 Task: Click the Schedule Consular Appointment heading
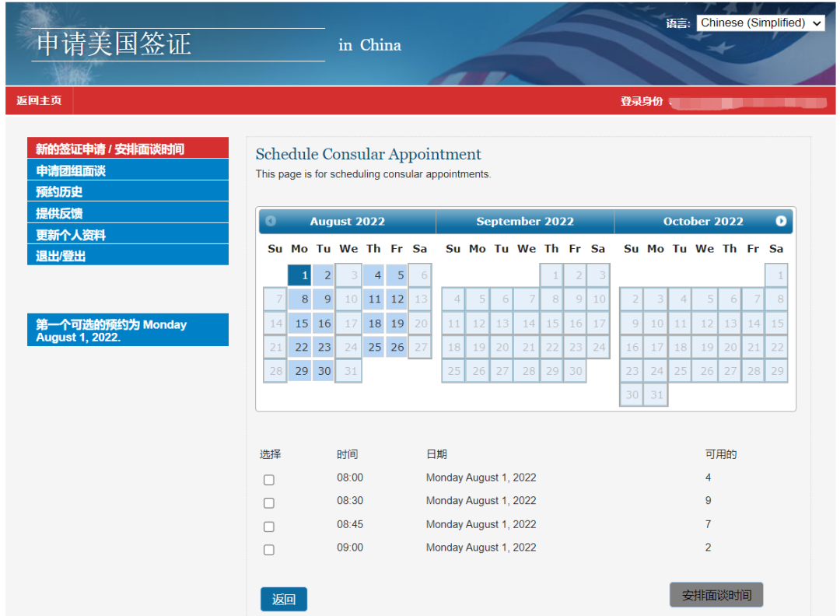(x=368, y=154)
